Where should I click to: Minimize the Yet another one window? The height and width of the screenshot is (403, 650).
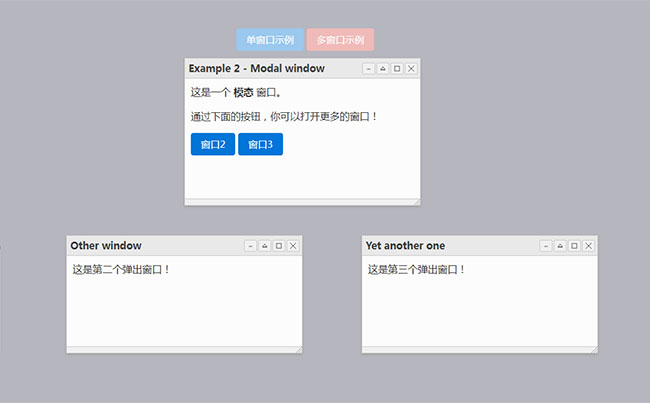coord(546,246)
